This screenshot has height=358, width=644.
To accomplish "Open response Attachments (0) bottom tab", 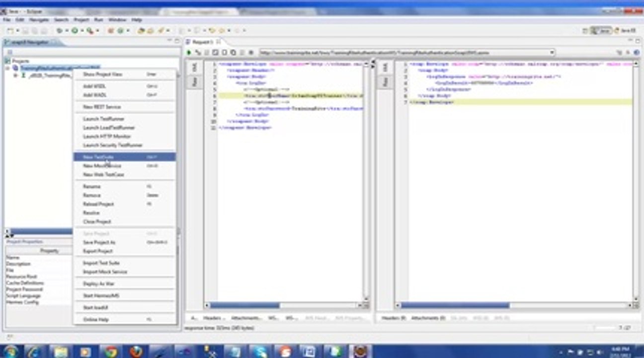I will point(428,318).
